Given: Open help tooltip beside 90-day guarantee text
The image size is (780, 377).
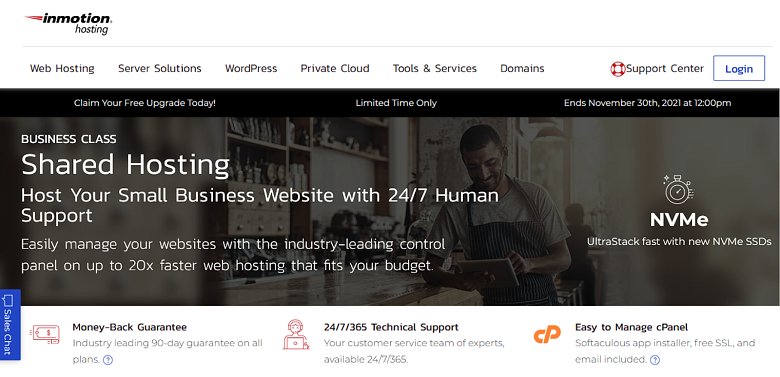Looking at the screenshot, I should coord(107,360).
